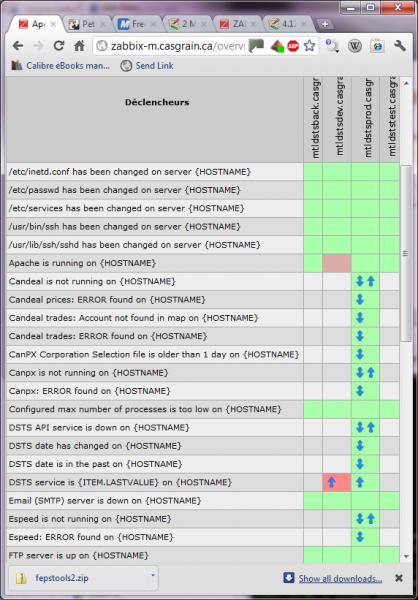Click FTP server is up row text
The height and width of the screenshot is (600, 418).
pyautogui.click(x=78, y=555)
